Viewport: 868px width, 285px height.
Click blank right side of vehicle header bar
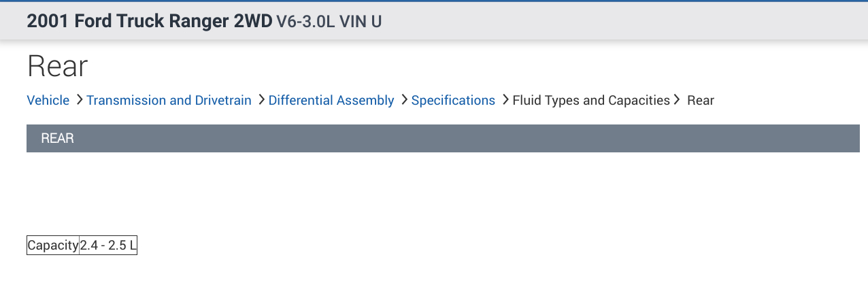pos(680,21)
